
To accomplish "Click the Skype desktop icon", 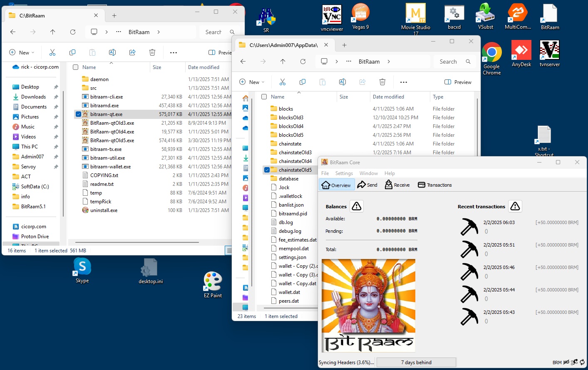I will (x=82, y=271).
